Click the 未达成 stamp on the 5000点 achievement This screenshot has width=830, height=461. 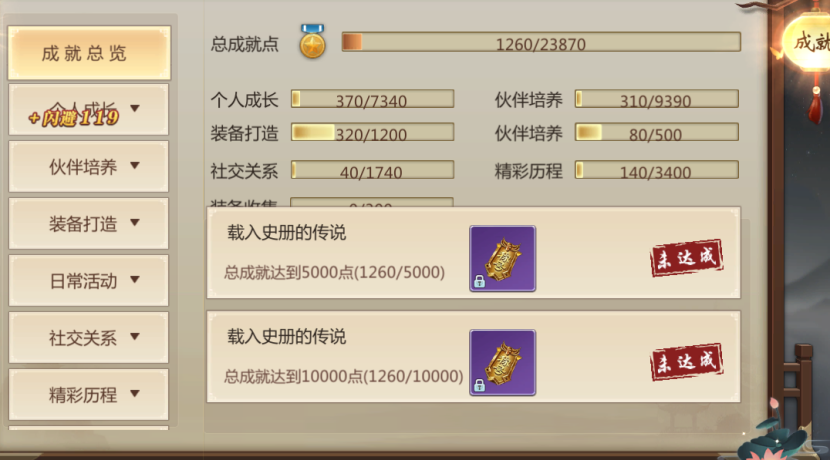(x=687, y=258)
